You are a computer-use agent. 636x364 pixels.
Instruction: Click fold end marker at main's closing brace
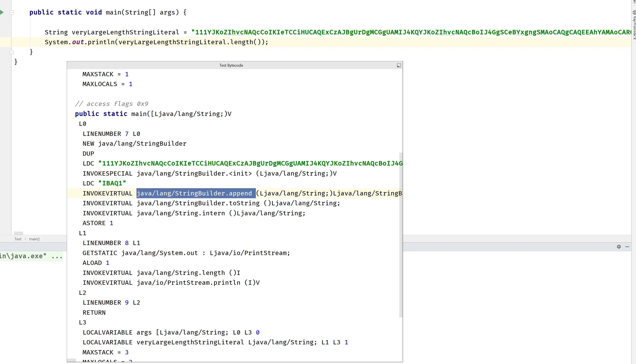(x=12, y=52)
